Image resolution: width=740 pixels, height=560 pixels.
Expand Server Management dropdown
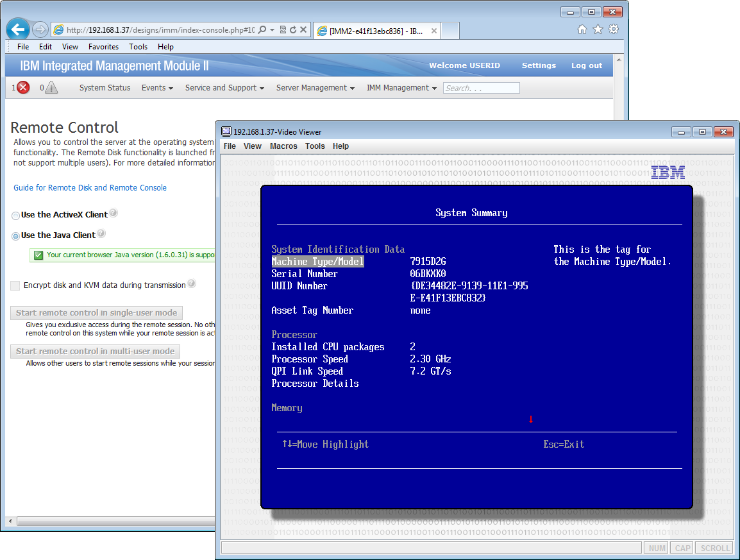[x=315, y=88]
